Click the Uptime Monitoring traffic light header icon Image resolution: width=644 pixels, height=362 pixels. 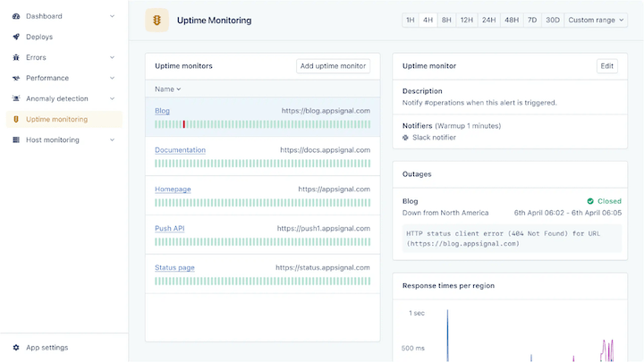pyautogui.click(x=157, y=20)
